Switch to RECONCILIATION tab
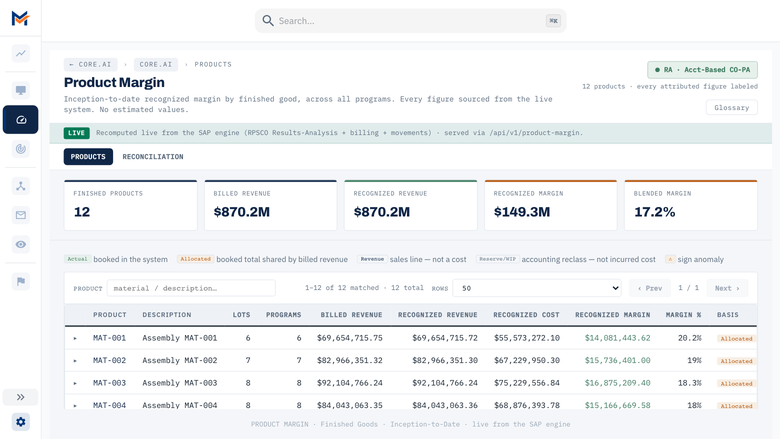The height and width of the screenshot is (439, 780). point(153,157)
